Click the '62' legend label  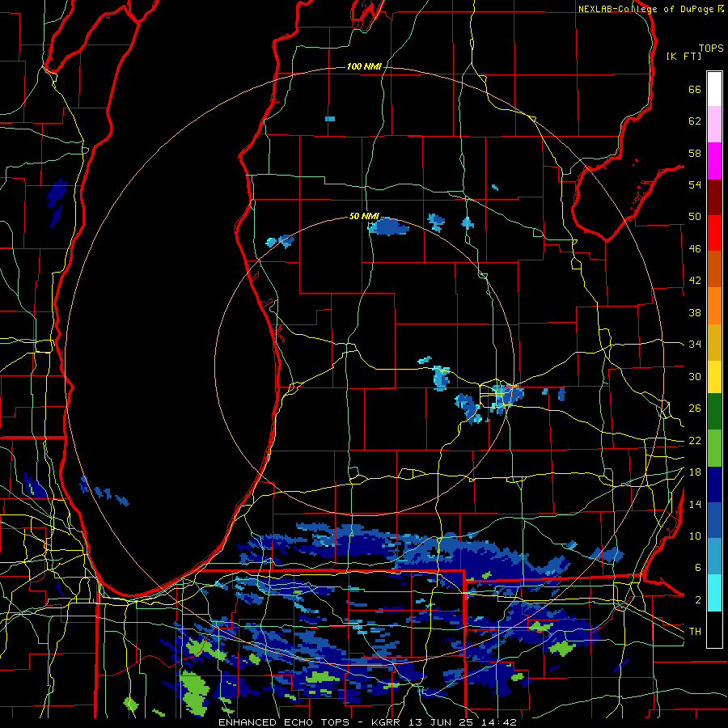coord(695,121)
